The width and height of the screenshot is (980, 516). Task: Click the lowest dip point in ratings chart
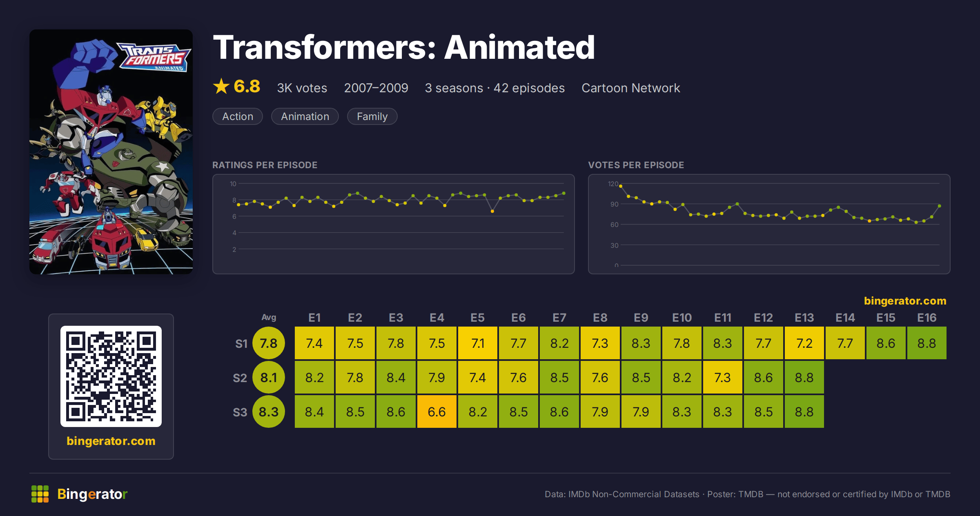pyautogui.click(x=492, y=211)
